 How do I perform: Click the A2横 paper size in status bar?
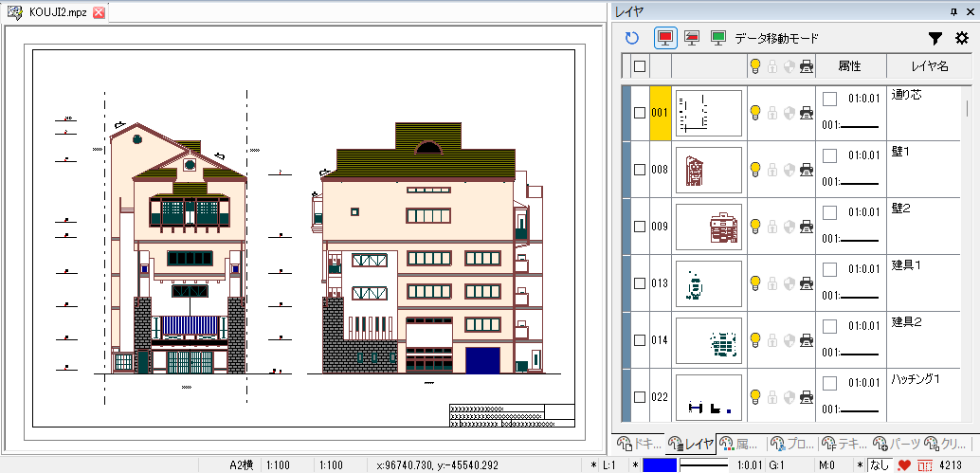click(241, 465)
